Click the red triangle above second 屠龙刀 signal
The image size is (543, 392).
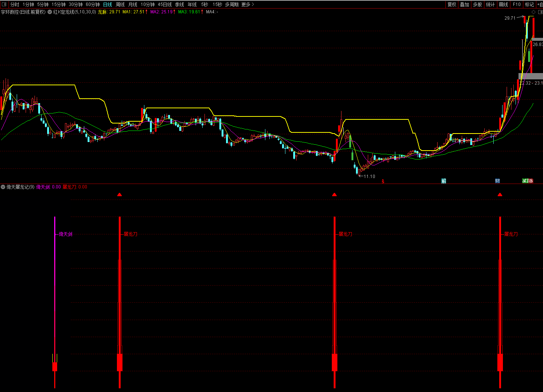click(334, 195)
